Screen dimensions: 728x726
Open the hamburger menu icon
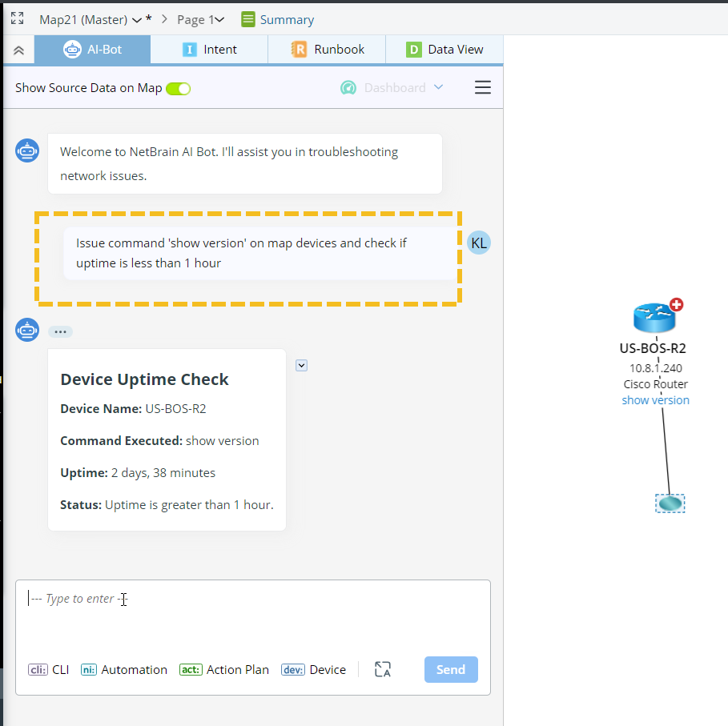tap(483, 87)
